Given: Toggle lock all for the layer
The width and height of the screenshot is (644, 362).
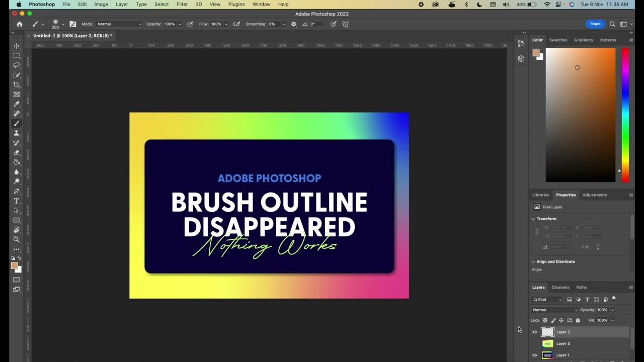Looking at the screenshot, I should point(578,320).
